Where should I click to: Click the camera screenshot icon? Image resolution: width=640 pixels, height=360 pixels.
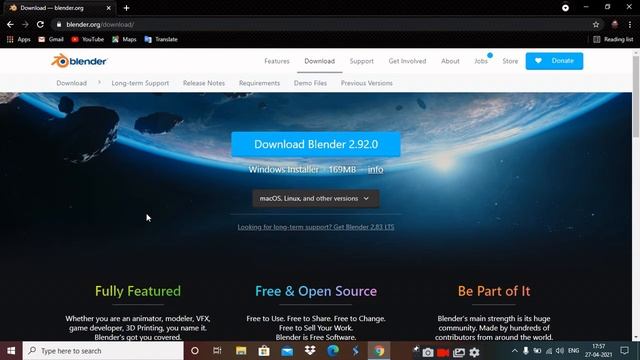pos(428,352)
